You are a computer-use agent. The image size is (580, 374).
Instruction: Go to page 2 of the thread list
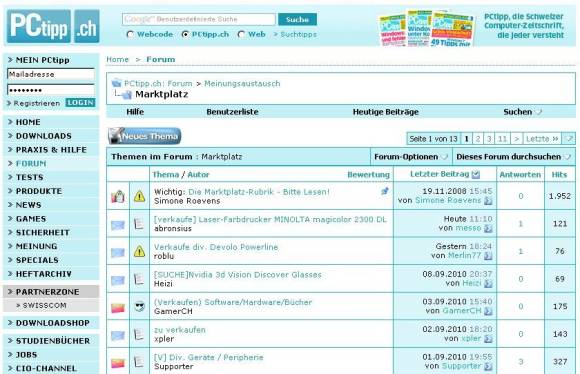click(478, 139)
